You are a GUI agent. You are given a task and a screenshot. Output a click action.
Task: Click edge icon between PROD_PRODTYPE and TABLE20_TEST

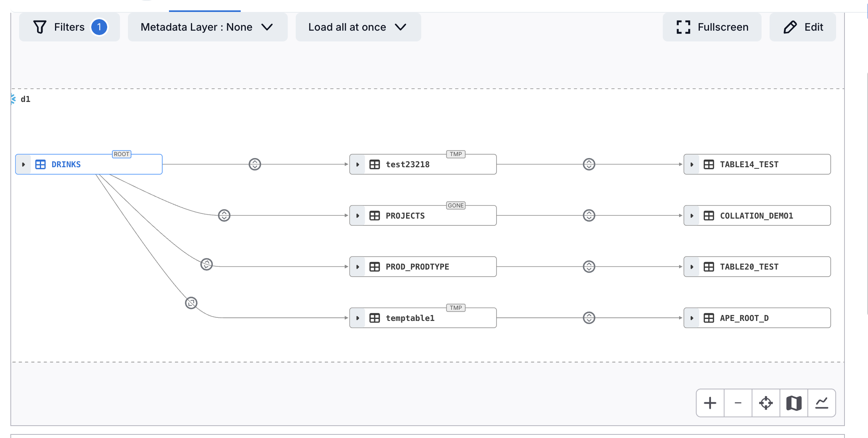click(x=589, y=267)
